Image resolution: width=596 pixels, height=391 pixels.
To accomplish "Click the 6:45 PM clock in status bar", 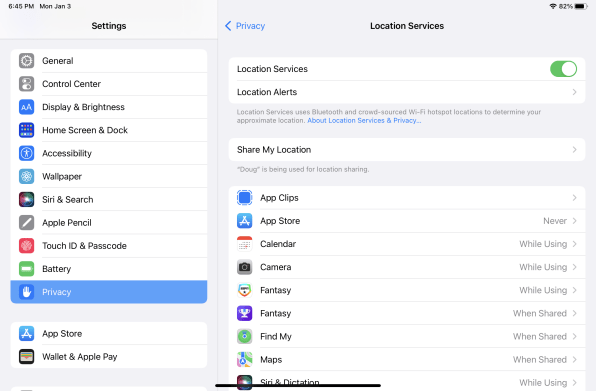I will point(21,6).
